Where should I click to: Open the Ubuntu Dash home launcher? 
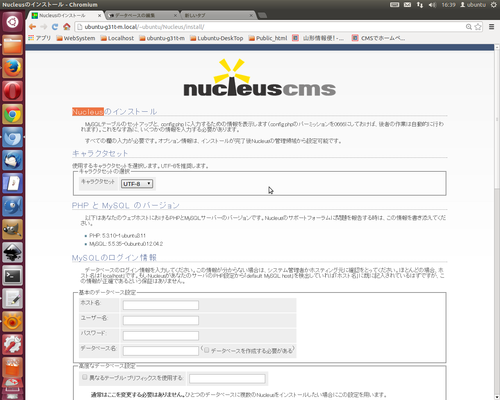12,22
